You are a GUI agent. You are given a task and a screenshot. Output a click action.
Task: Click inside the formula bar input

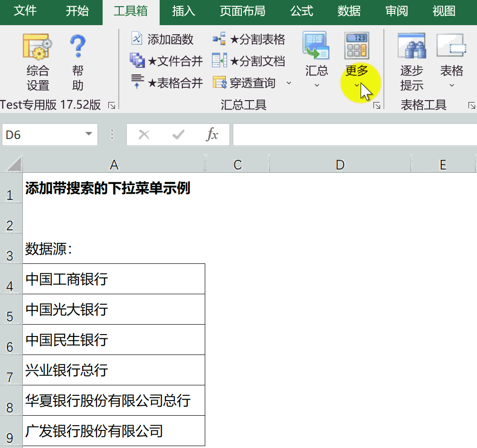click(354, 135)
